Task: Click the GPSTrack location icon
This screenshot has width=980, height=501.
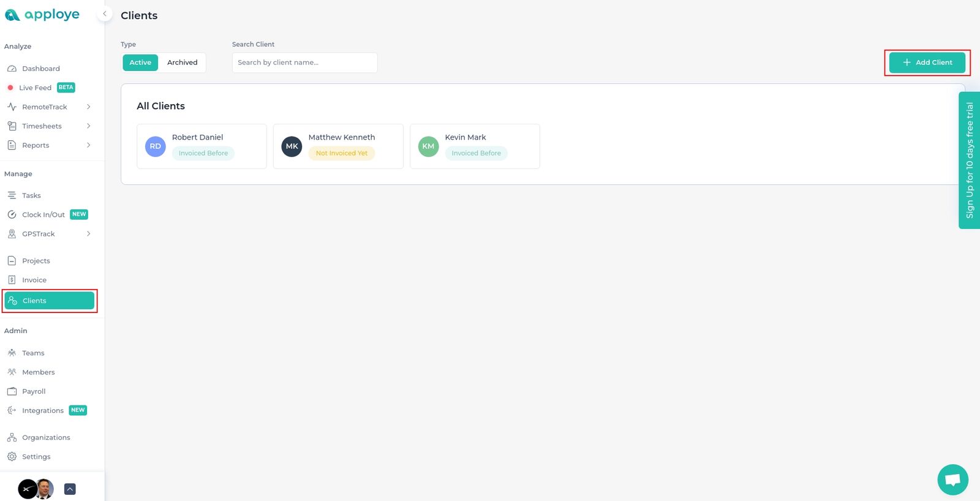Action: pyautogui.click(x=12, y=234)
